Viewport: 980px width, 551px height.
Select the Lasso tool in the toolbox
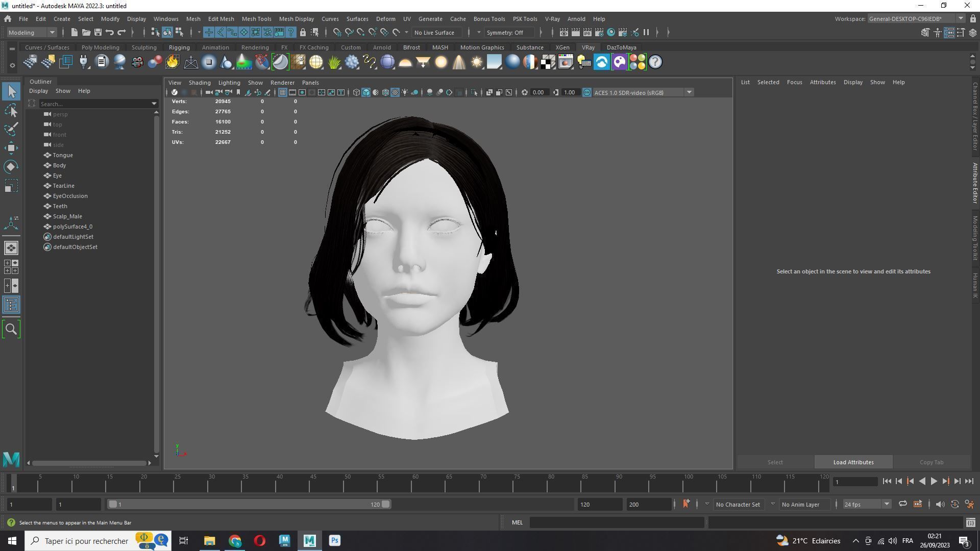pyautogui.click(x=11, y=111)
